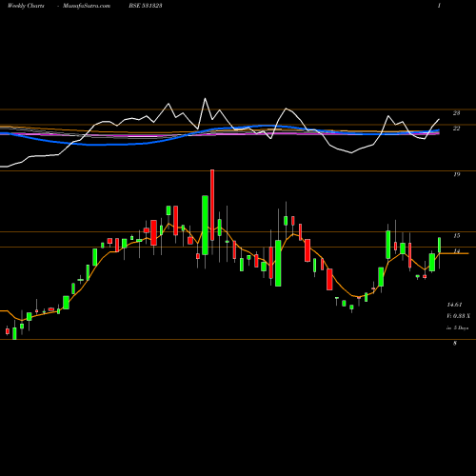Image resolution: width=476 pixels, height=476 pixels.
Task: Click the "V: 0.33 X" volume text
Action: (459, 316)
